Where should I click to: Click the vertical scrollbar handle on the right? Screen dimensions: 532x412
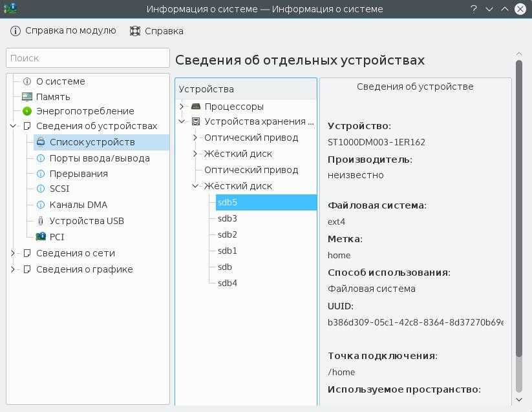pos(519,209)
